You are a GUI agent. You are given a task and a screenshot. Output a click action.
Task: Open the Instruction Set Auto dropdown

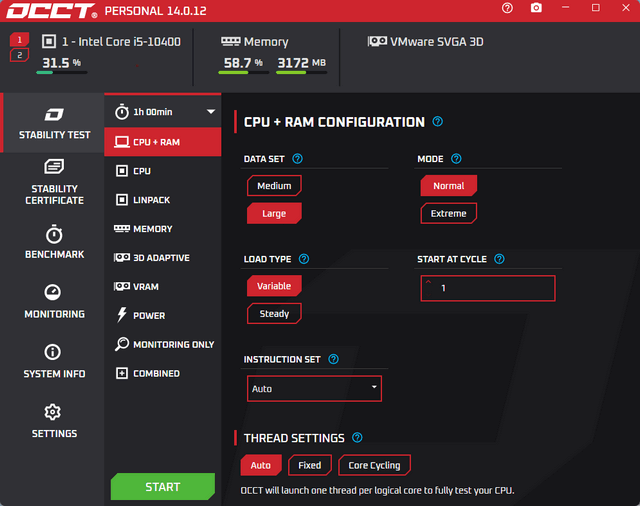314,388
